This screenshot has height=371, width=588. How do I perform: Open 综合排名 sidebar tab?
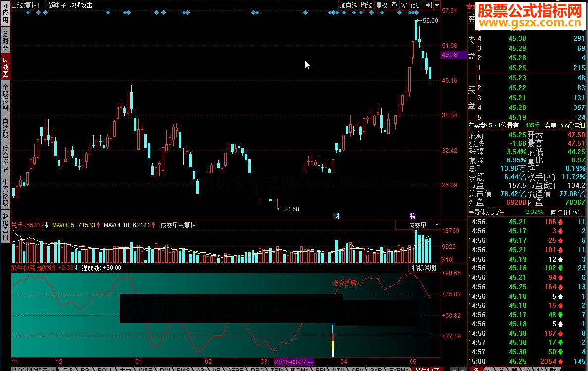tap(5, 158)
